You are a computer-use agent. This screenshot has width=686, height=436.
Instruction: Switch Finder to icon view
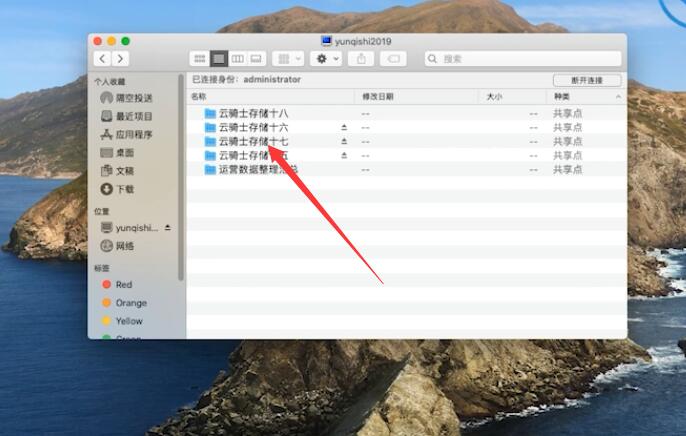[200, 59]
